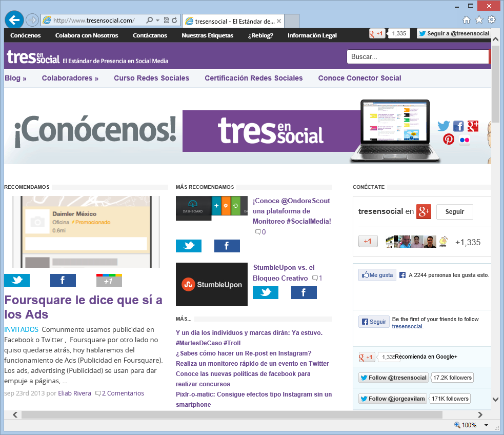Share Foursquare article via Facebook button
Viewport: 504px width, 435px height.
pos(63,281)
